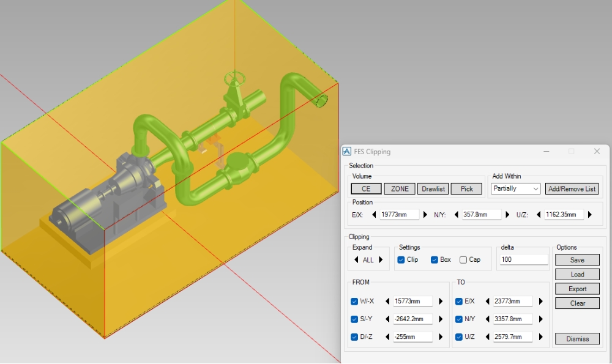This screenshot has width=612, height=364.
Task: Disable the Clip setting checkbox
Action: [401, 260]
